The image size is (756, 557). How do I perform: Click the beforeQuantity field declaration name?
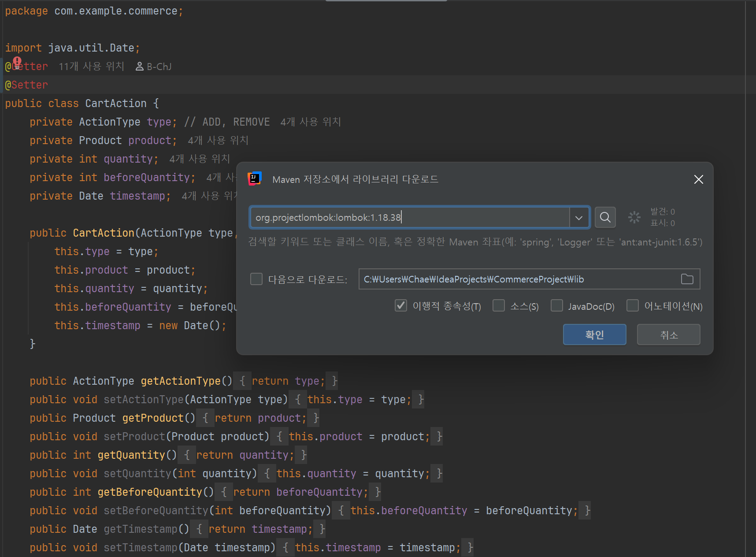147,178
